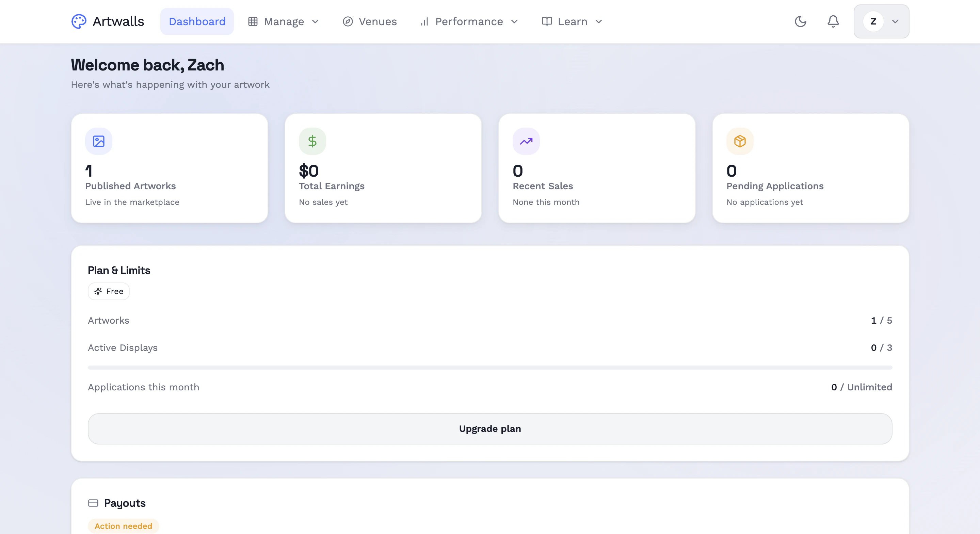980x534 pixels.
Task: Go to the Dashboard tab
Action: pyautogui.click(x=197, y=21)
